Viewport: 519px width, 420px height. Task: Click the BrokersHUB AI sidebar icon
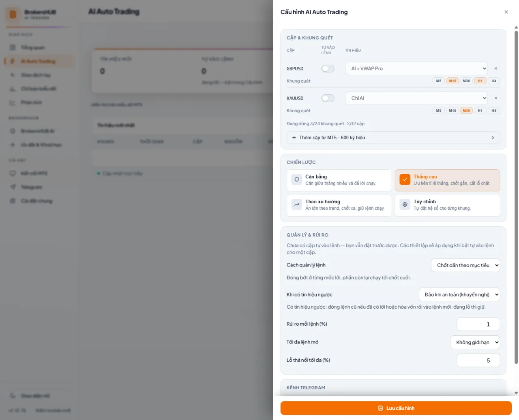click(x=13, y=131)
